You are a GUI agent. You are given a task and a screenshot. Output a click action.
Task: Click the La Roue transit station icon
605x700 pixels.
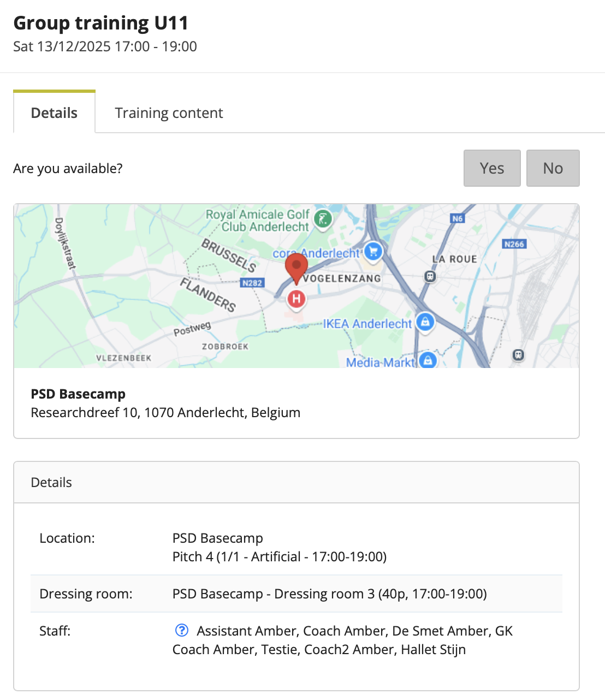[x=430, y=276]
